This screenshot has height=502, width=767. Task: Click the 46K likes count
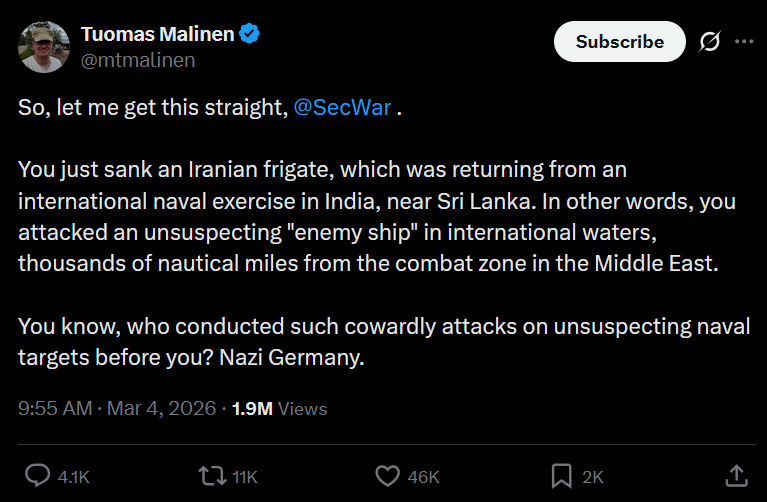point(424,477)
